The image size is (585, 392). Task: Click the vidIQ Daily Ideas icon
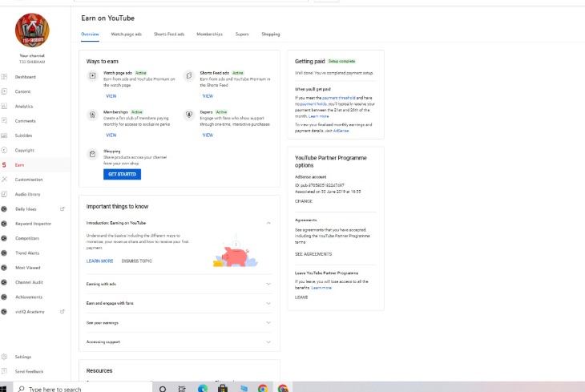click(x=4, y=209)
